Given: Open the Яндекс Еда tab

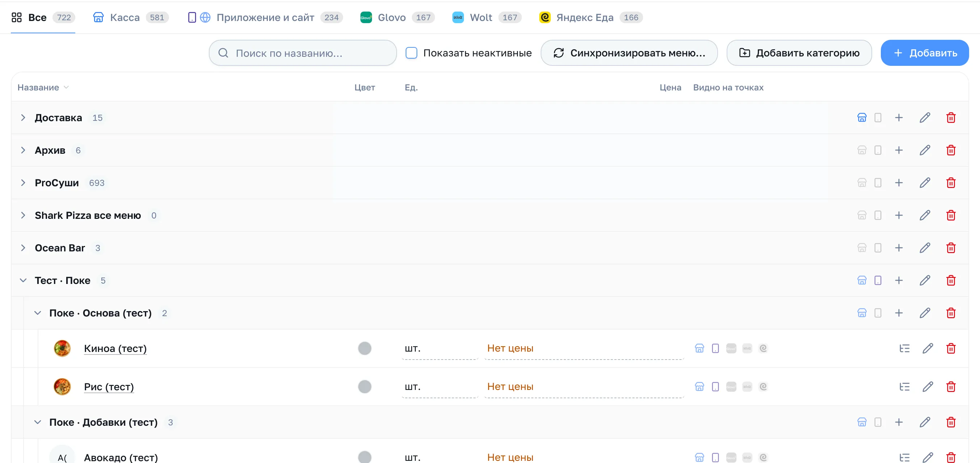Looking at the screenshot, I should pos(591,17).
